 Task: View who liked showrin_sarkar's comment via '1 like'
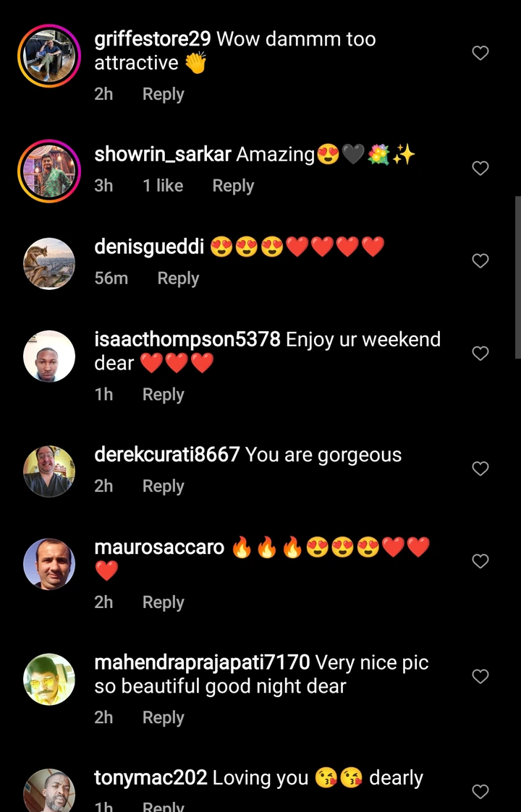(x=163, y=185)
